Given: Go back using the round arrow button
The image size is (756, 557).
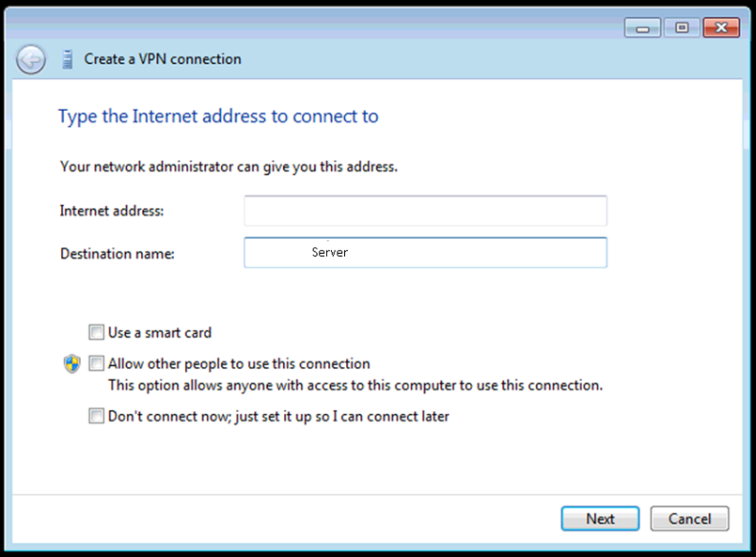Looking at the screenshot, I should 31,60.
